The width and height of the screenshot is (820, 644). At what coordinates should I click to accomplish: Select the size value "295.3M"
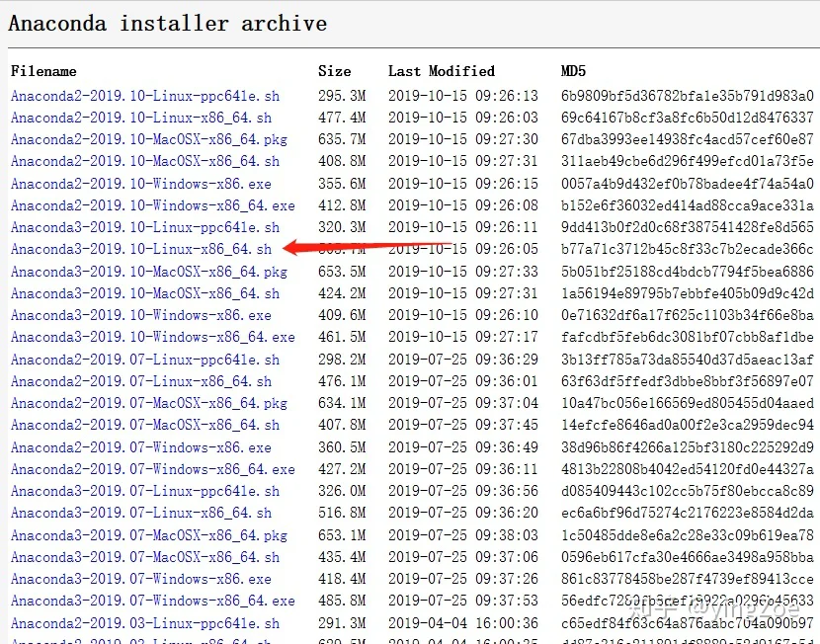click(342, 96)
